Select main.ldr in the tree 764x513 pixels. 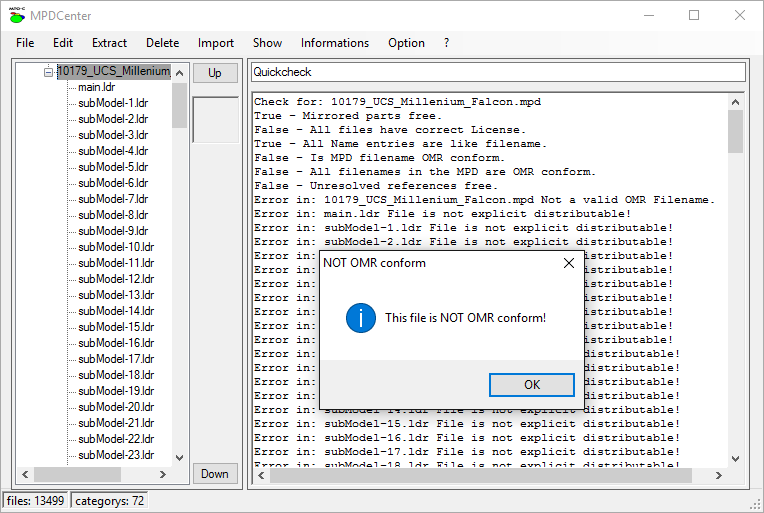click(x=96, y=87)
